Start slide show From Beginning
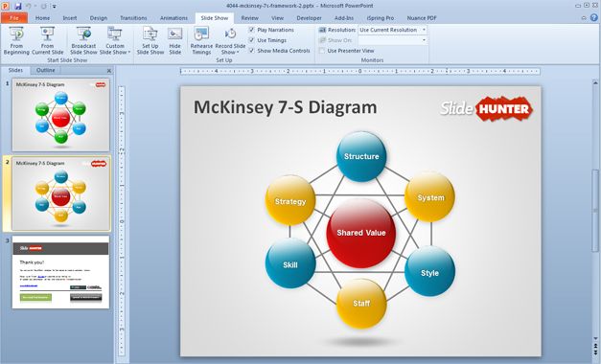The width and height of the screenshot is (601, 364). coord(16,40)
